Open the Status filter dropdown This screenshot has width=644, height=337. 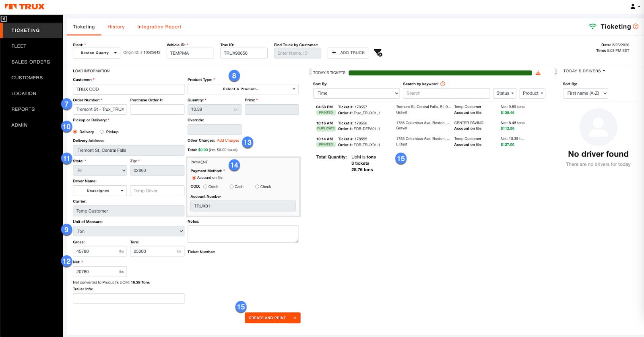[x=504, y=93]
